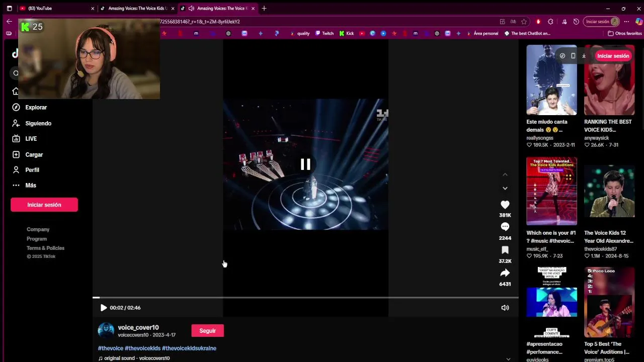Open the quality bookmark
This screenshot has width=644, height=362.
pyautogui.click(x=300, y=33)
